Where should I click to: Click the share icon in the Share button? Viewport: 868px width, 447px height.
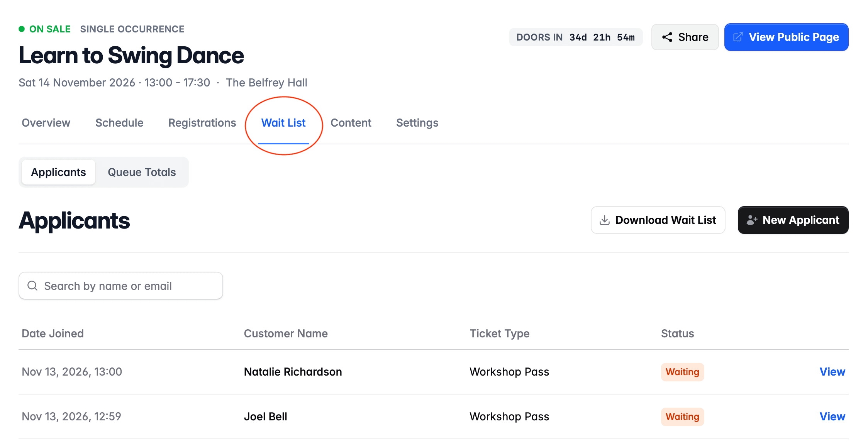[x=667, y=37]
